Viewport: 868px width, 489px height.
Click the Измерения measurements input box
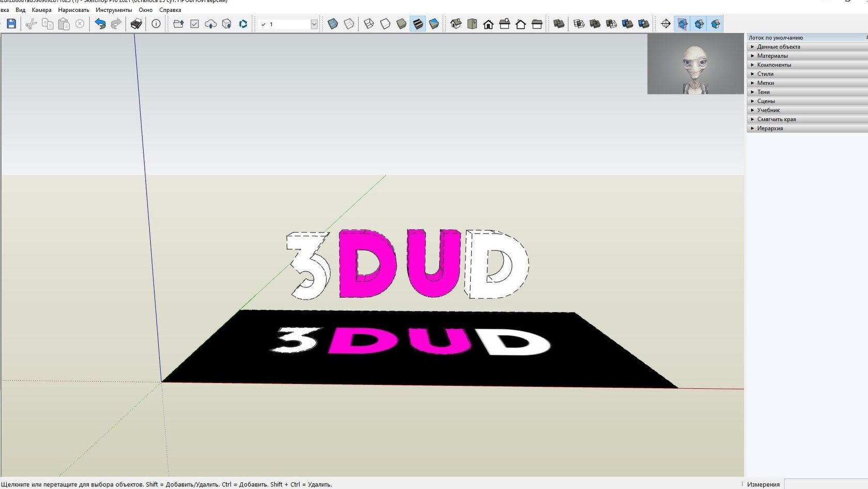coord(826,484)
